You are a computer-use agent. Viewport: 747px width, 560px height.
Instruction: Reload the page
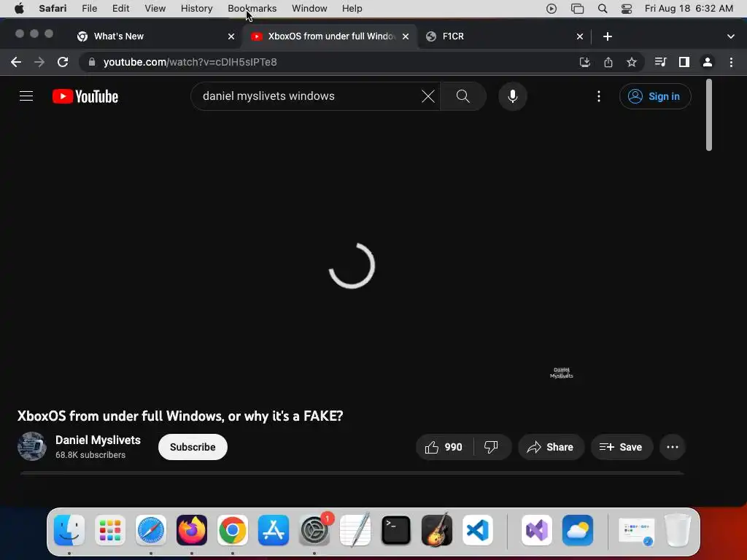63,62
